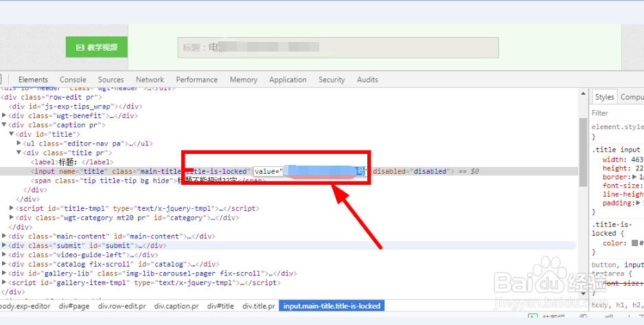Collapse the caption pr div node
This screenshot has height=325, width=644.
(x=4, y=125)
